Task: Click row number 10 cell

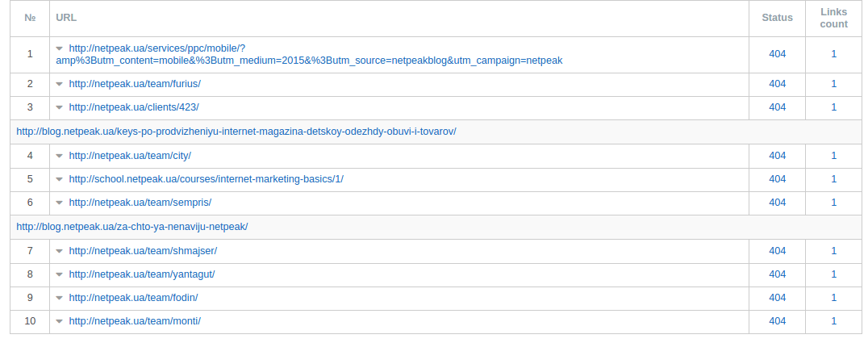Action: 30,321
